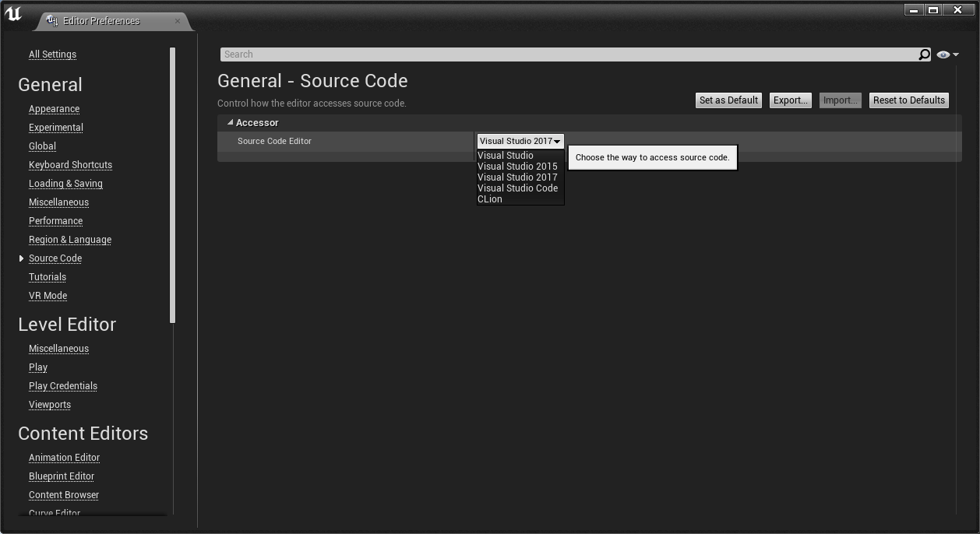This screenshot has height=534, width=980.
Task: Open Tutorials settings
Action: [x=48, y=277]
